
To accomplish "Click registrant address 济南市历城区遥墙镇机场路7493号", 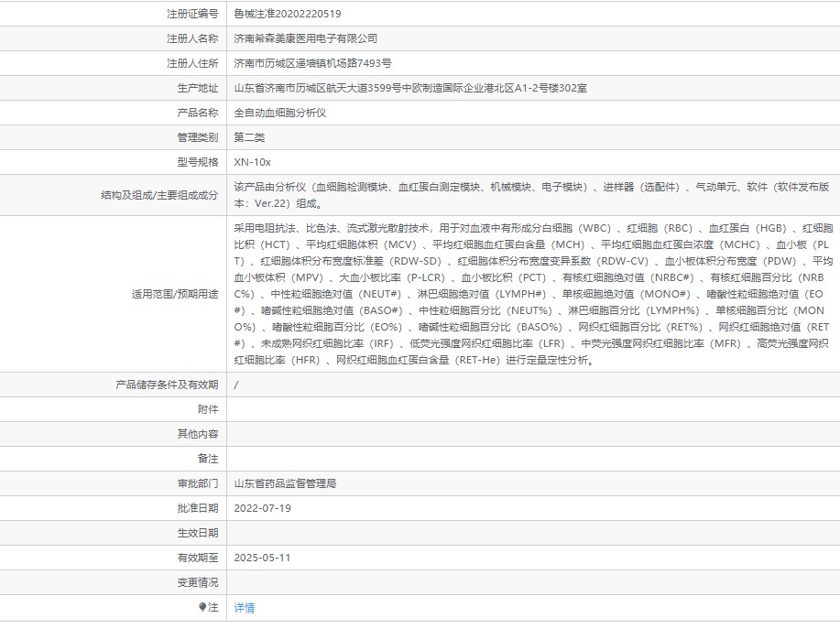I will click(312, 63).
